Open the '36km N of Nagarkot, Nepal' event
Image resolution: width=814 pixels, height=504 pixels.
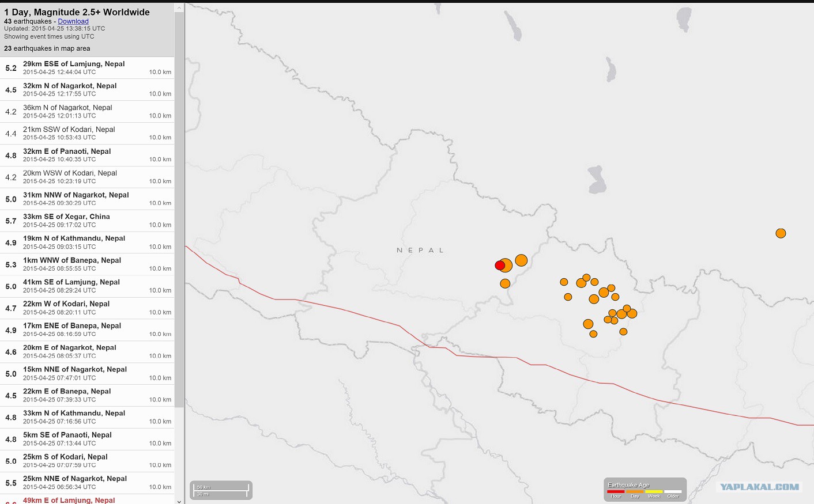point(87,112)
